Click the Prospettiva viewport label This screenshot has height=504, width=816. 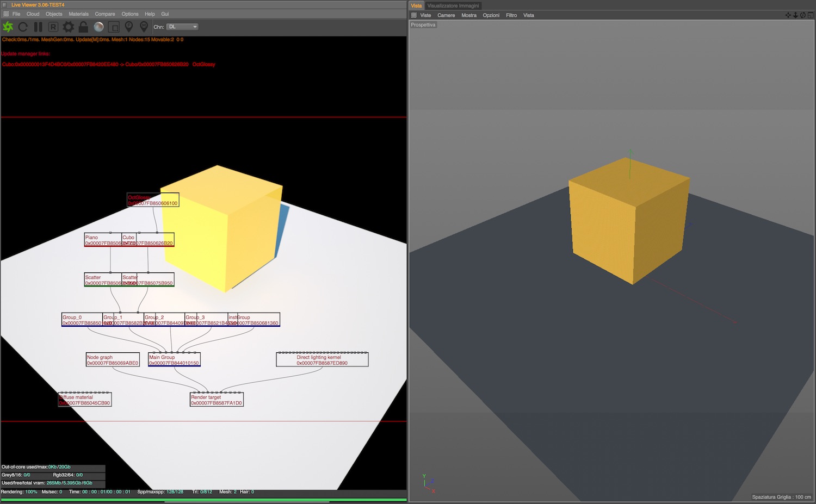pos(423,25)
